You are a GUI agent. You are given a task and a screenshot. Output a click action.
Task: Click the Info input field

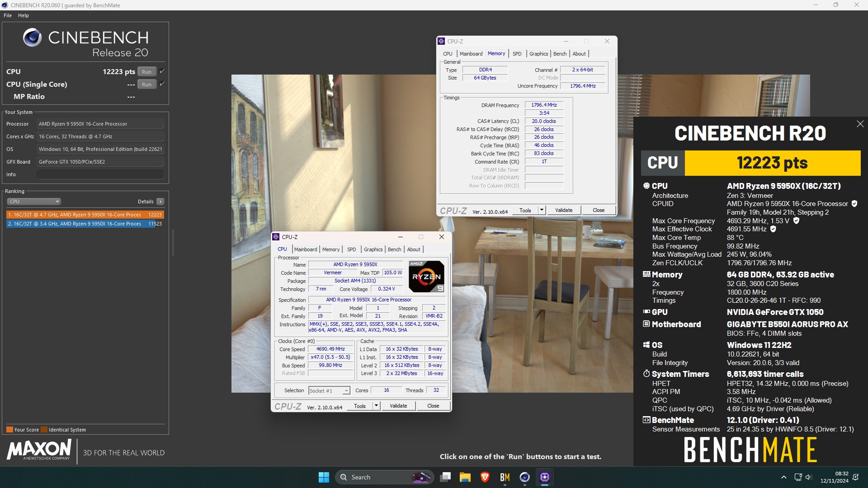[100, 174]
